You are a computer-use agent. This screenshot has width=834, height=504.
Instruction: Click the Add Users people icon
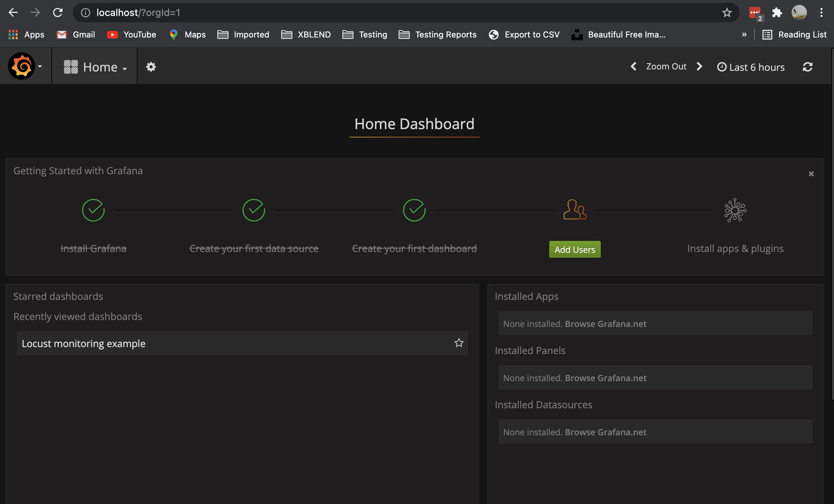click(x=575, y=210)
